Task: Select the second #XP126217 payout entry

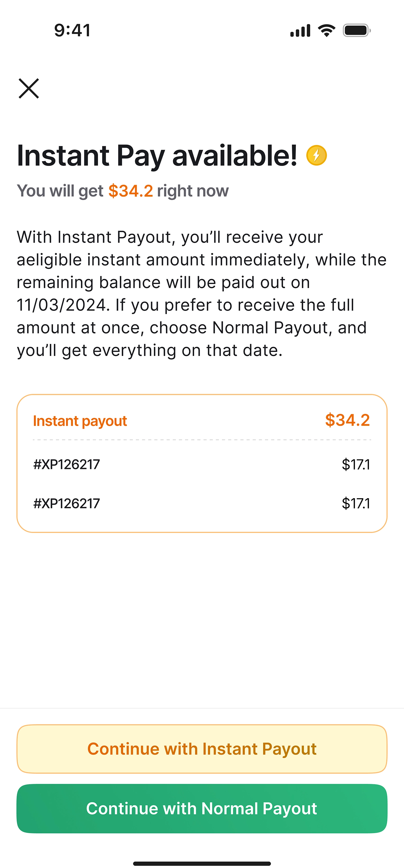Action: point(67,503)
